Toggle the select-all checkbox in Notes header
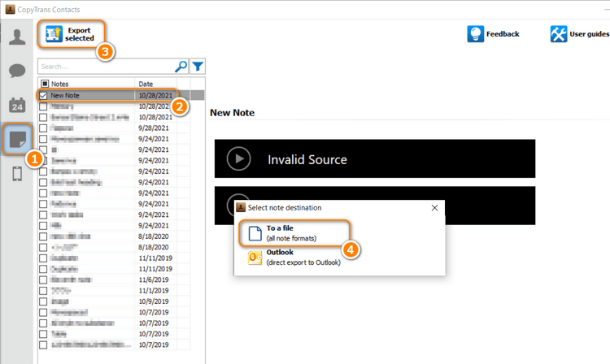This screenshot has width=610, height=364. (x=45, y=84)
